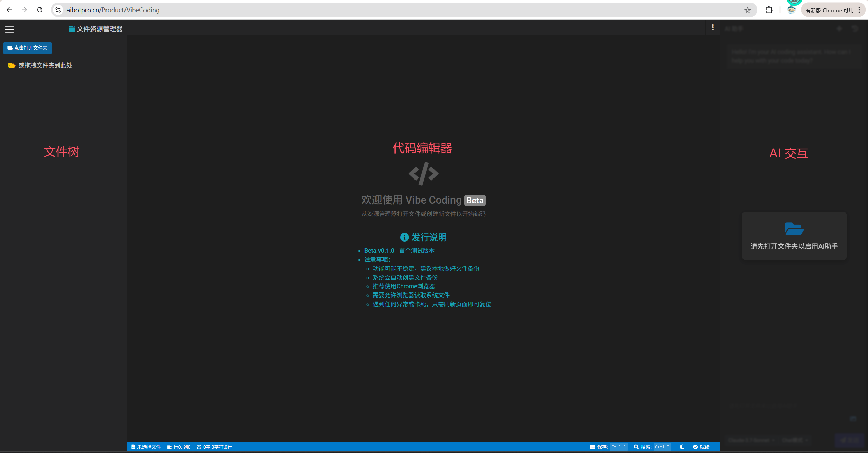
Task: Go back using the browser back arrow
Action: (x=9, y=10)
